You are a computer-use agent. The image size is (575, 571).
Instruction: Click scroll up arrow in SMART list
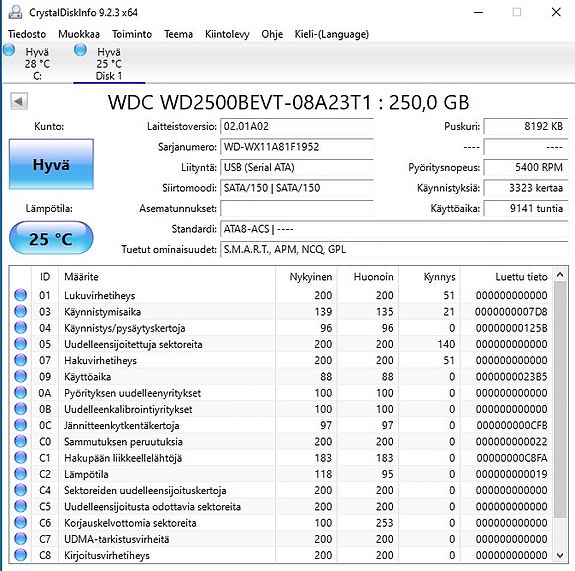coord(560,275)
